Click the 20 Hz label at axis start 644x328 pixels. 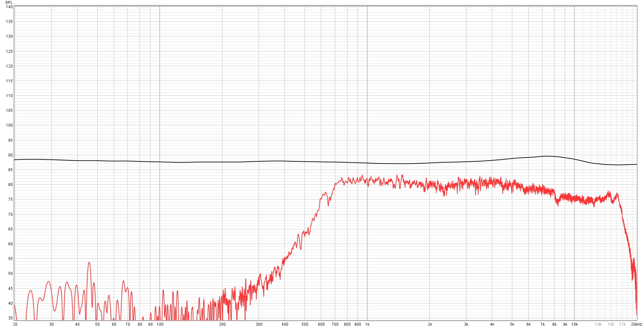coord(15,324)
